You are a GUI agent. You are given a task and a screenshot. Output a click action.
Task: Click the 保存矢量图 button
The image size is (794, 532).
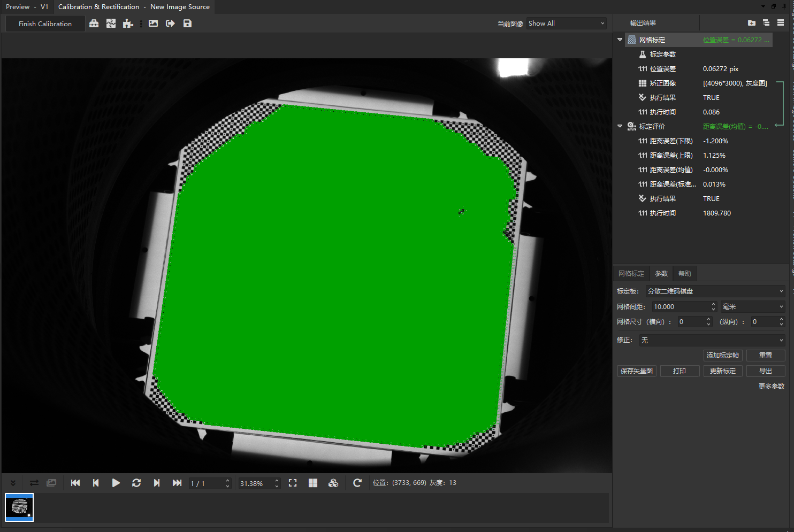pyautogui.click(x=637, y=371)
